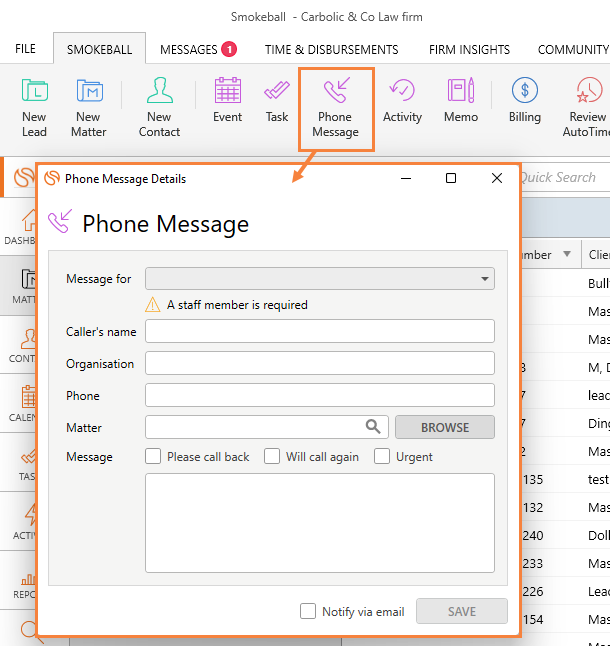Image resolution: width=610 pixels, height=646 pixels.
Task: Click the BROWSE button for Matter
Action: tap(445, 427)
